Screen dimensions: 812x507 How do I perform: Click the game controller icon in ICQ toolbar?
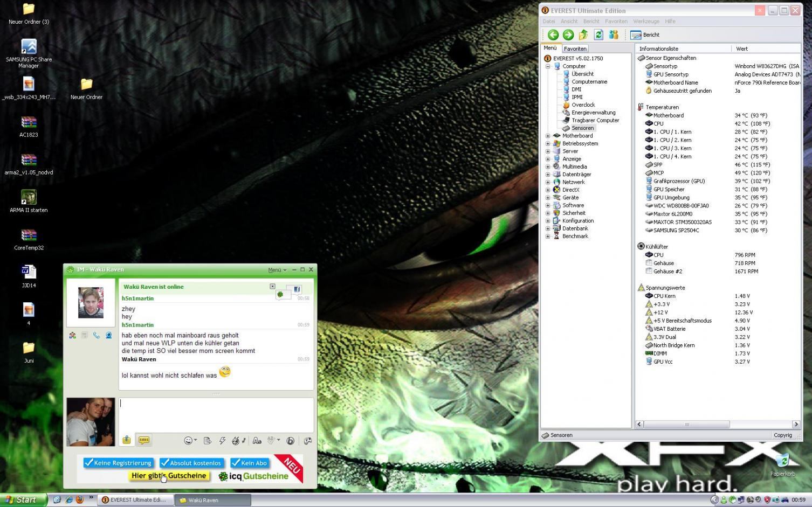point(307,441)
